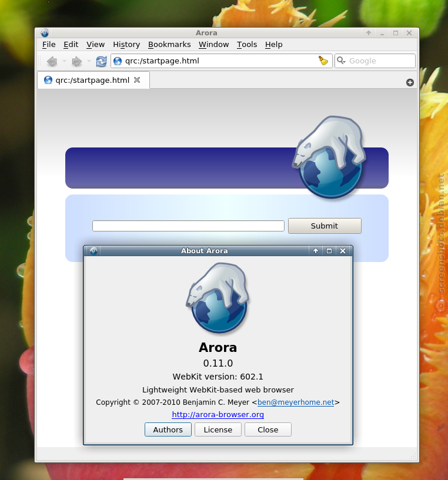Open the Help menu
The image size is (448, 480).
coord(273,45)
